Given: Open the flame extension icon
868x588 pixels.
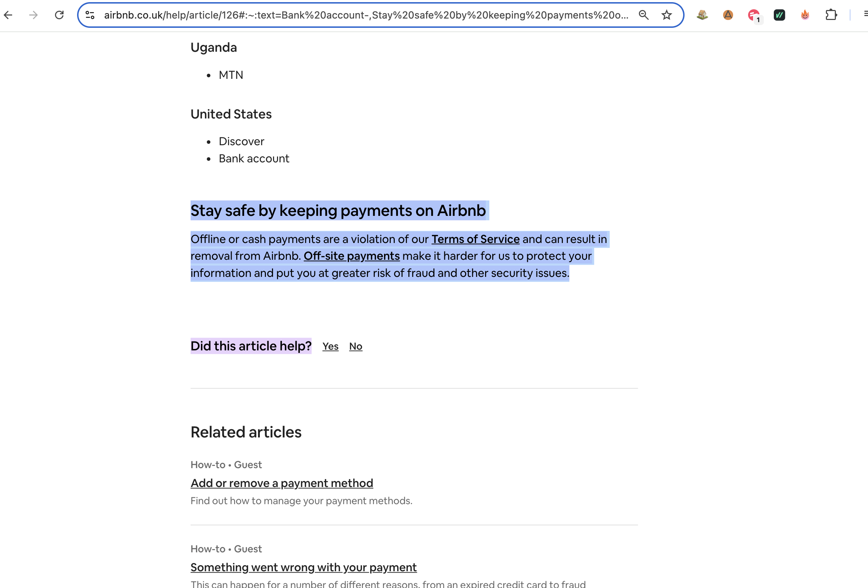Looking at the screenshot, I should pyautogui.click(x=805, y=15).
